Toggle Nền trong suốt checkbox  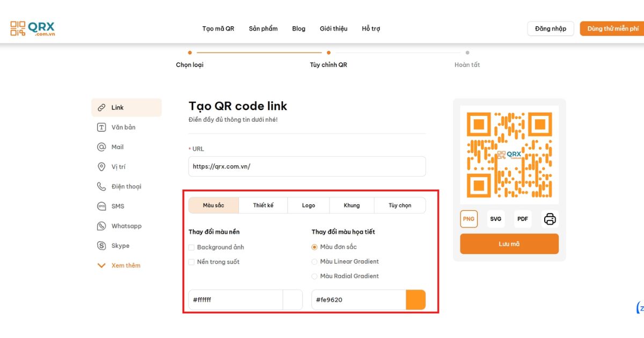click(192, 262)
